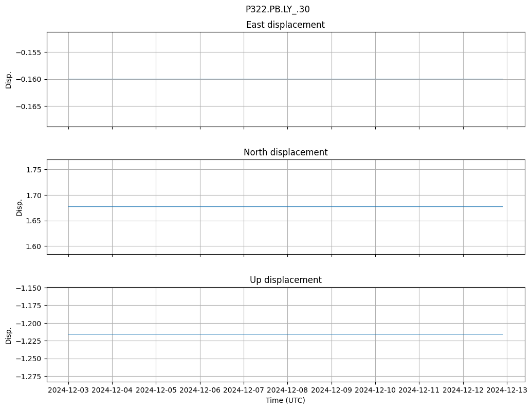Click the −0.155 tick on the East axis

point(30,52)
